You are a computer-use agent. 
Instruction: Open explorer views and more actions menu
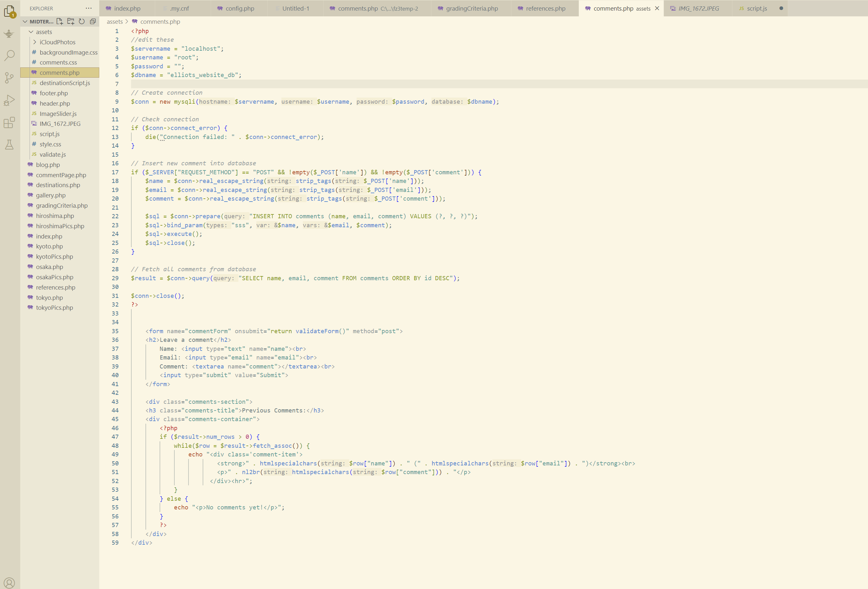[x=89, y=8]
